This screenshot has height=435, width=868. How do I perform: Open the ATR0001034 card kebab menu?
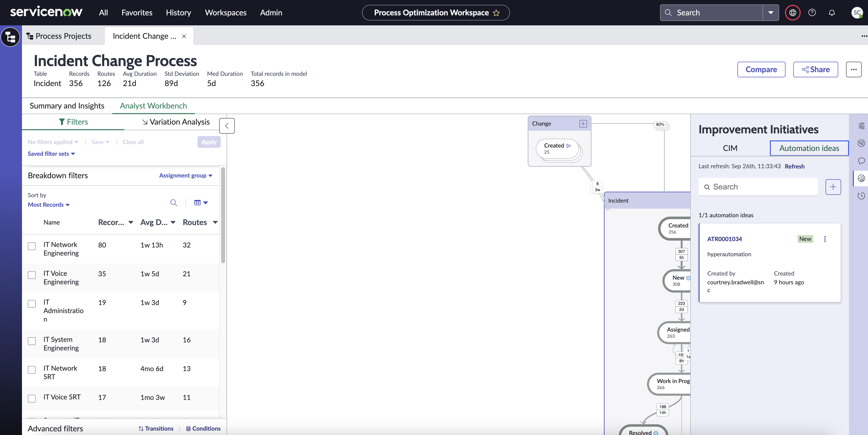tap(825, 239)
